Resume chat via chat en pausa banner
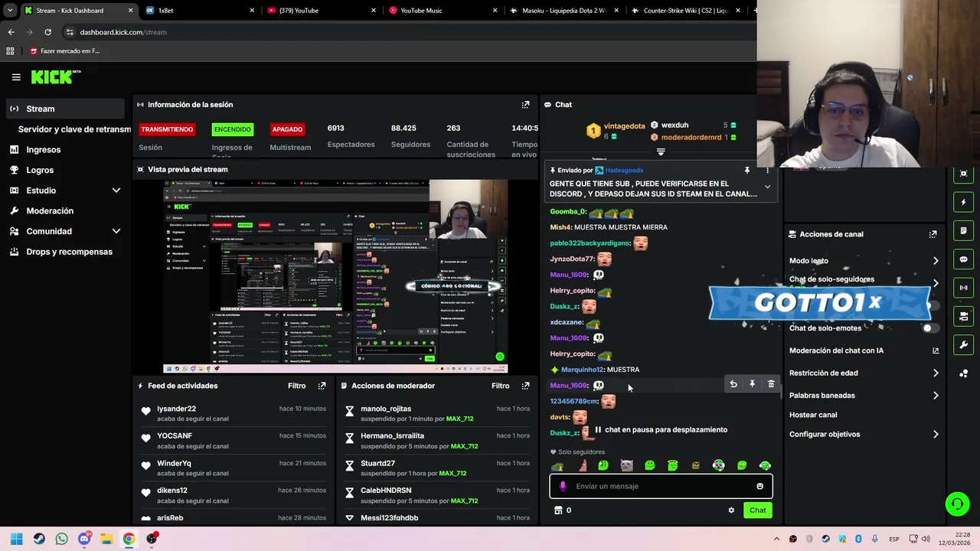The height and width of the screenshot is (551, 980). [661, 430]
